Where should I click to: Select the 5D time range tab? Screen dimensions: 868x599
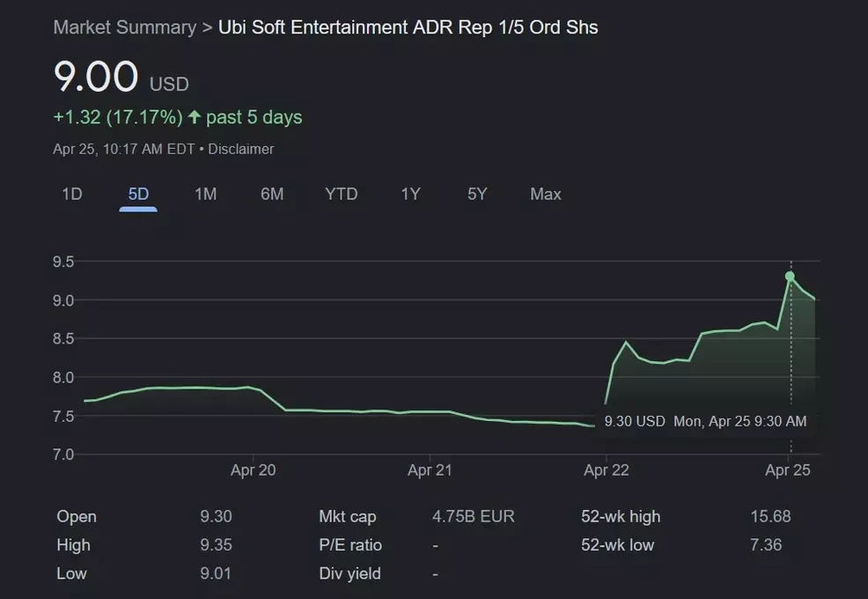point(138,194)
